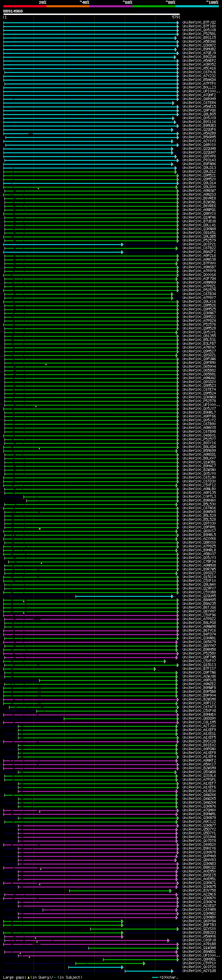Open hit UniRef100_B7FI60
The width and height of the screenshot is (222, 980).
[199, 26]
